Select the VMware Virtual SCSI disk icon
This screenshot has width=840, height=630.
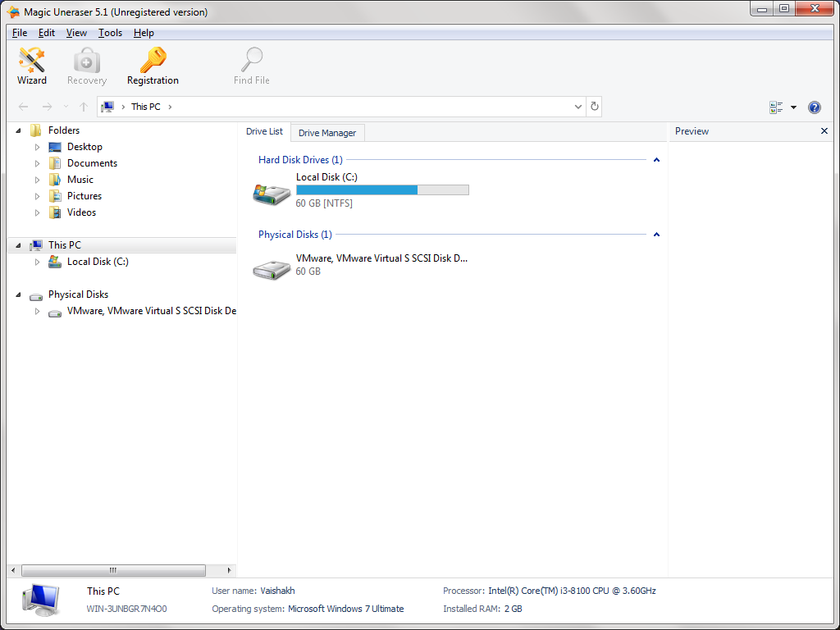click(272, 267)
